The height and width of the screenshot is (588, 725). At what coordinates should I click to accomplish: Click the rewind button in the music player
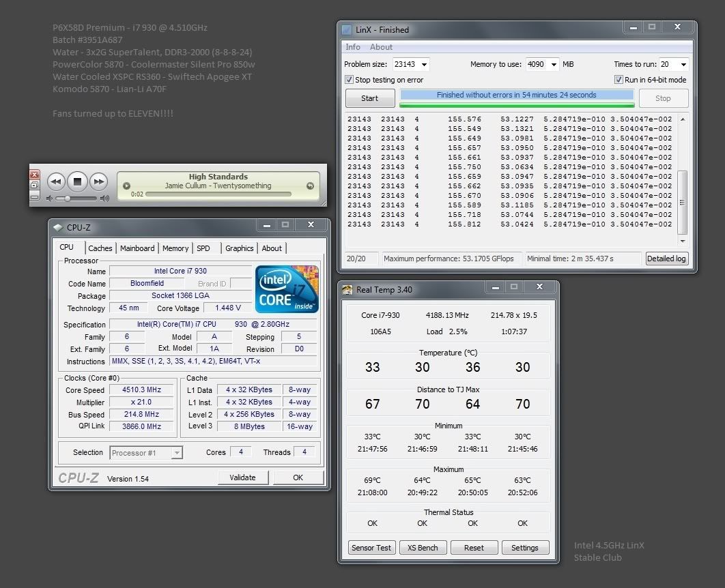56,181
